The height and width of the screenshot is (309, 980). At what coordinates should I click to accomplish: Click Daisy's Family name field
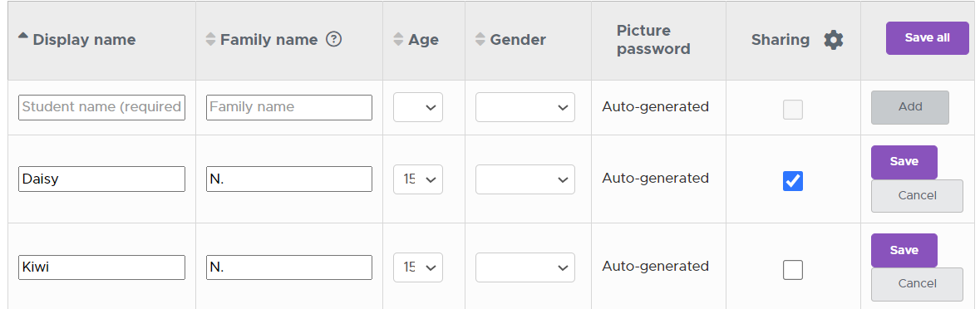(289, 179)
